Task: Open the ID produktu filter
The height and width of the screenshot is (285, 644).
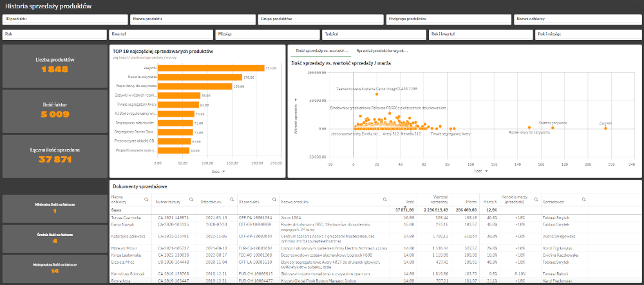Action: click(x=65, y=19)
